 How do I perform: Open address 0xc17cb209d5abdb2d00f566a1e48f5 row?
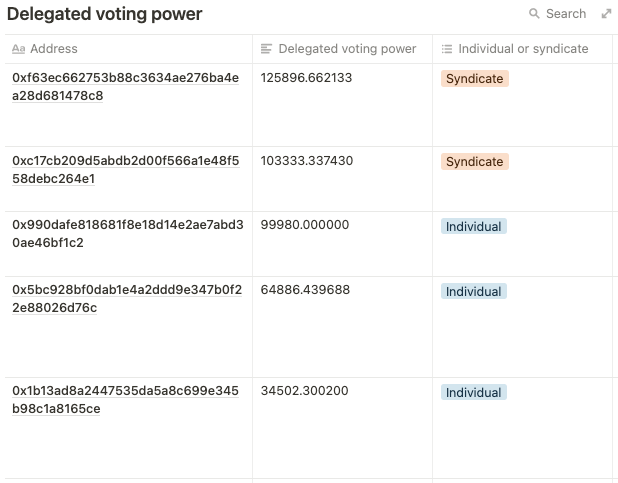click(125, 161)
